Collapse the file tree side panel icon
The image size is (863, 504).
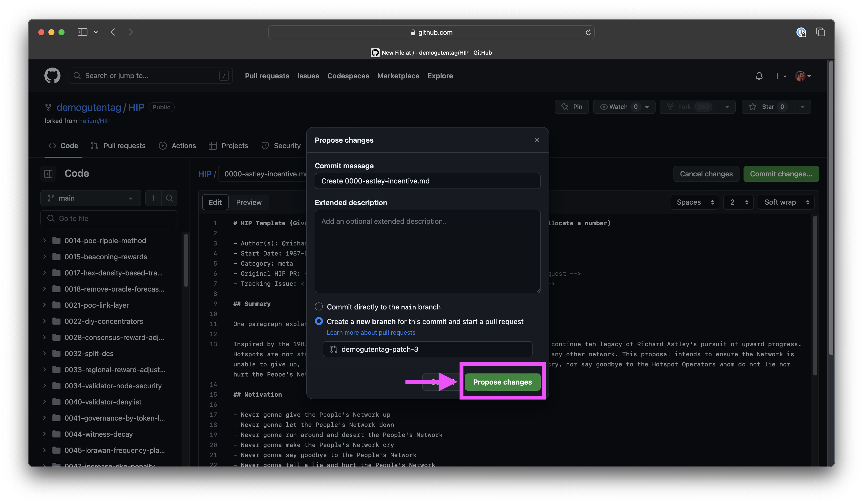(49, 174)
